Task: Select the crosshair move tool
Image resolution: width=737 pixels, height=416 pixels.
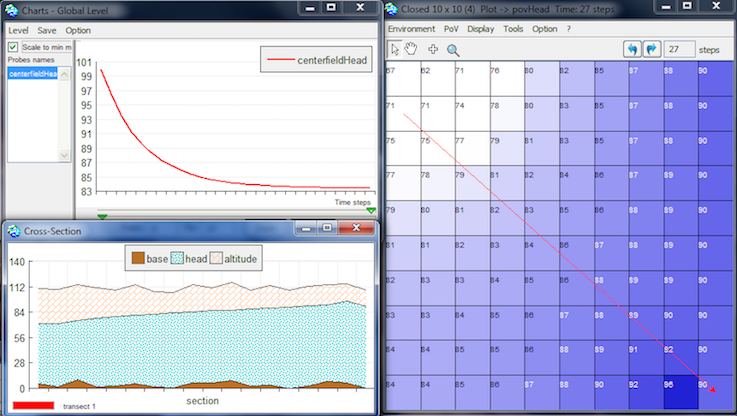Action: pyautogui.click(x=433, y=49)
